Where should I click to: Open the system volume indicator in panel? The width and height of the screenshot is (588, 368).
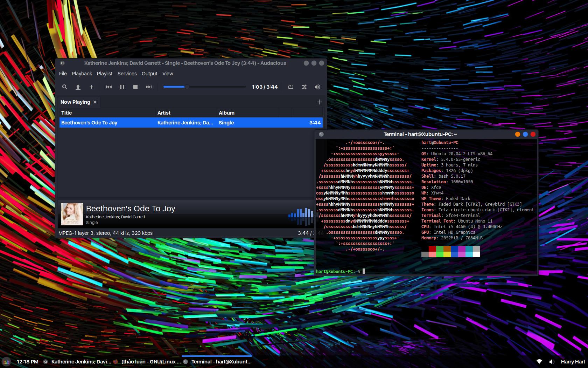(552, 362)
